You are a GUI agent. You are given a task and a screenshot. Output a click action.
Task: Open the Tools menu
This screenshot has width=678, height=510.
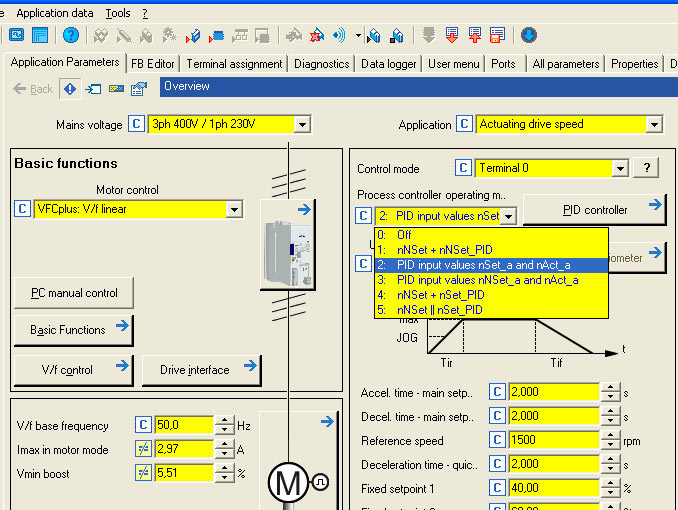tap(118, 13)
